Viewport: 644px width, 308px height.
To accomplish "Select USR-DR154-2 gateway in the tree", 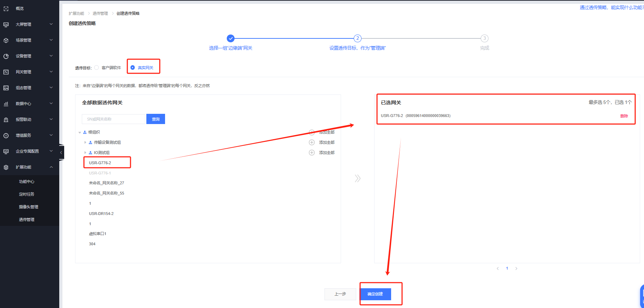I will point(101,214).
